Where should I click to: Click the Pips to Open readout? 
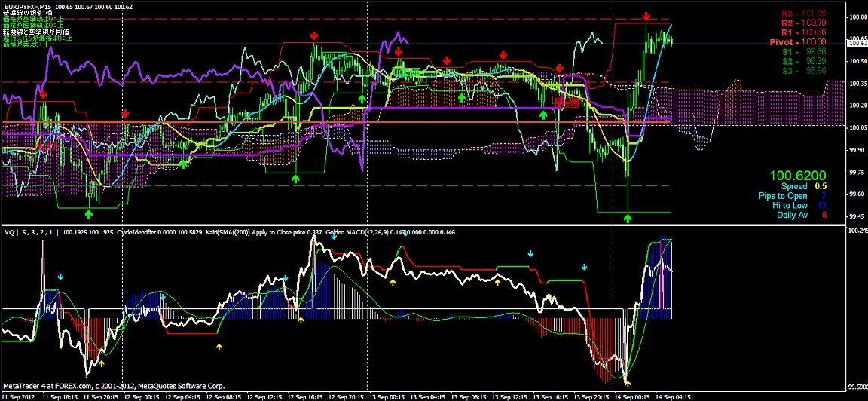tap(790, 196)
